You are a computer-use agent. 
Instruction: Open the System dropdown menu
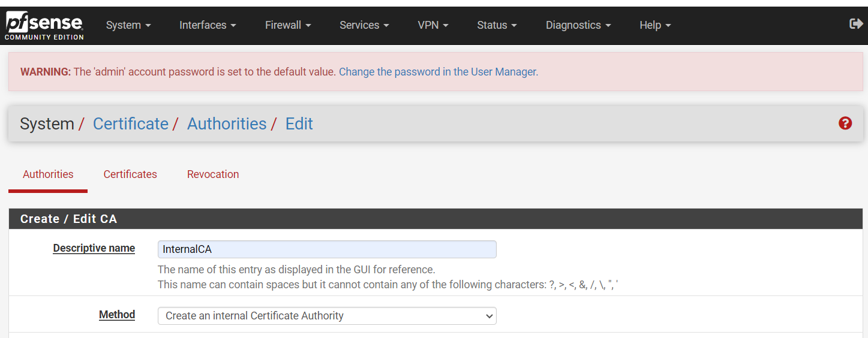coord(128,25)
